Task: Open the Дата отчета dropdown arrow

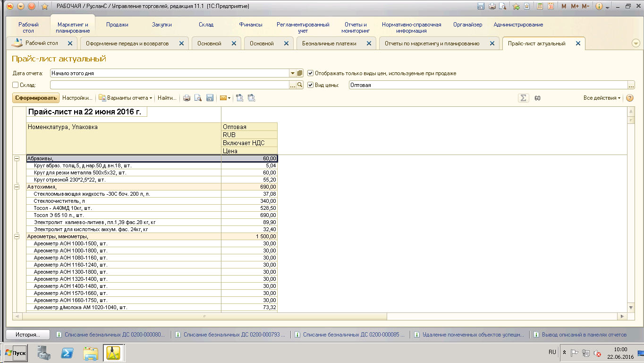Action: point(292,73)
